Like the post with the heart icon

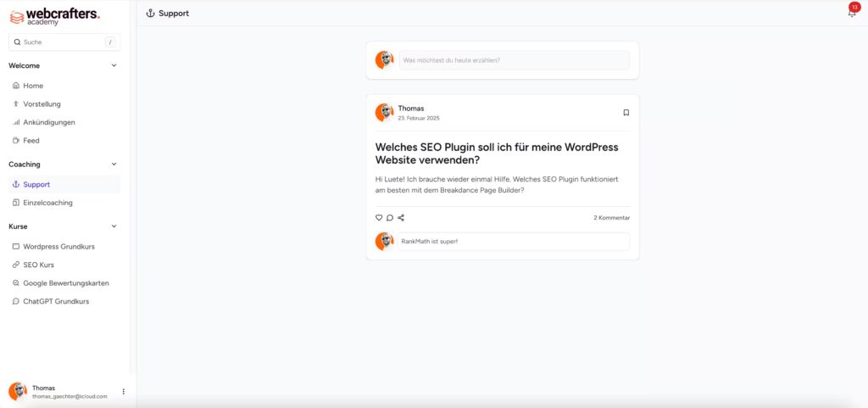pyautogui.click(x=379, y=217)
